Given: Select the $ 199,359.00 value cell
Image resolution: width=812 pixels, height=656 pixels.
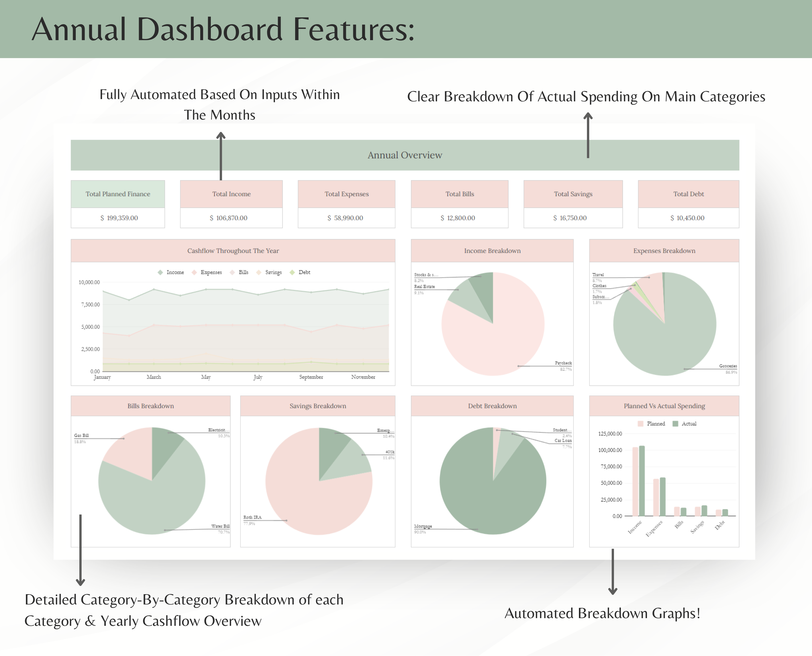Looking at the screenshot, I should (118, 218).
